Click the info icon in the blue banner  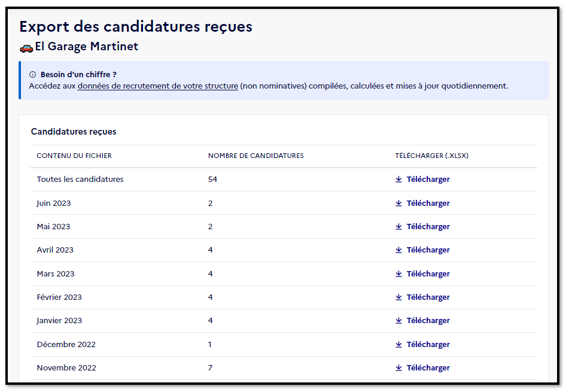(x=32, y=74)
